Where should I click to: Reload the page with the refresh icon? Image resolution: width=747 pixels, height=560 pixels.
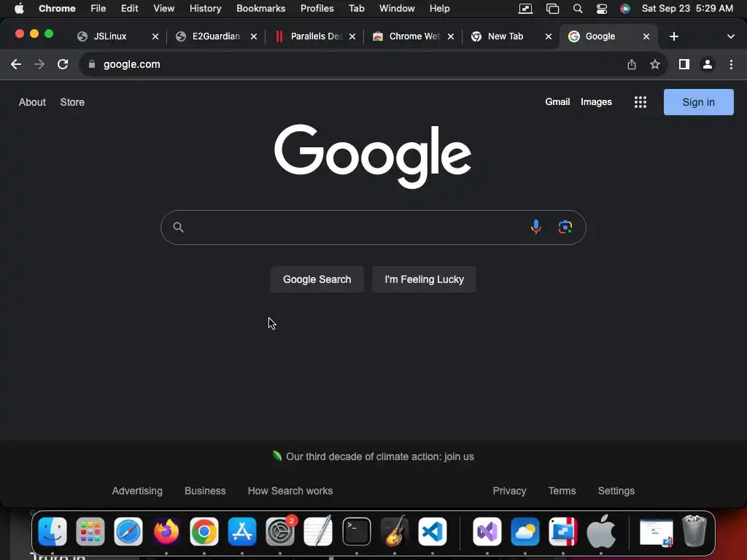63,64
